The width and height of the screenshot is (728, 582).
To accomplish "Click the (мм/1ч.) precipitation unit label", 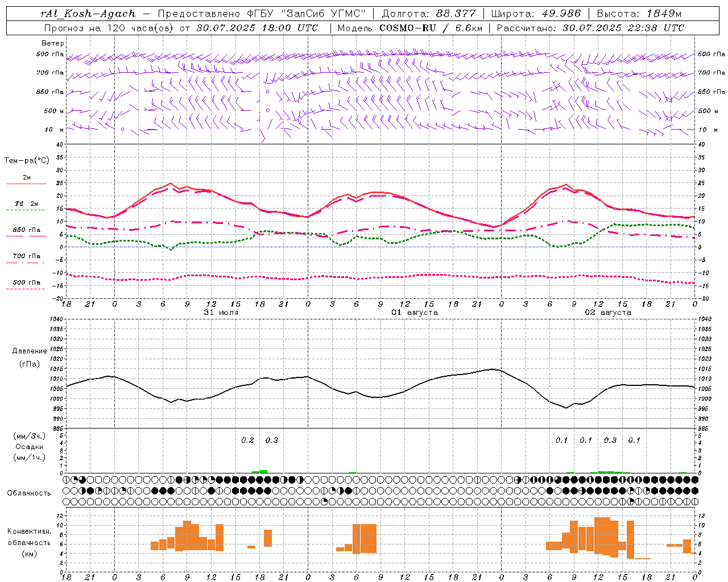I will 30,458.
